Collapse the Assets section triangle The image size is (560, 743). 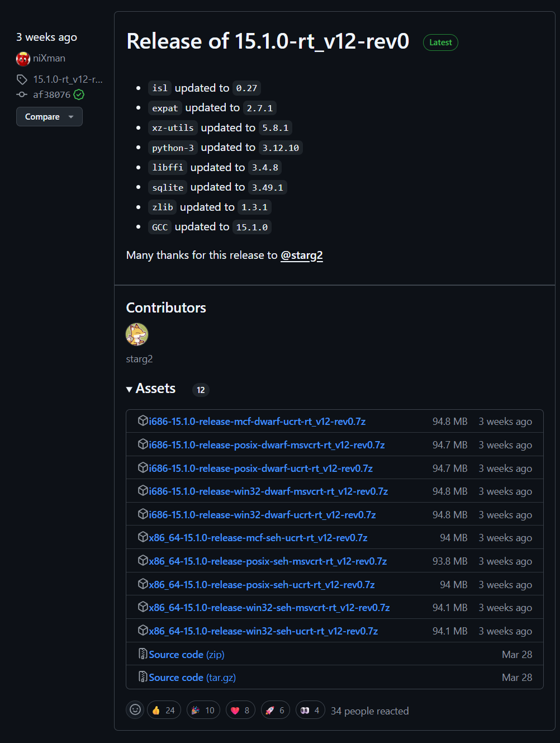pos(130,389)
